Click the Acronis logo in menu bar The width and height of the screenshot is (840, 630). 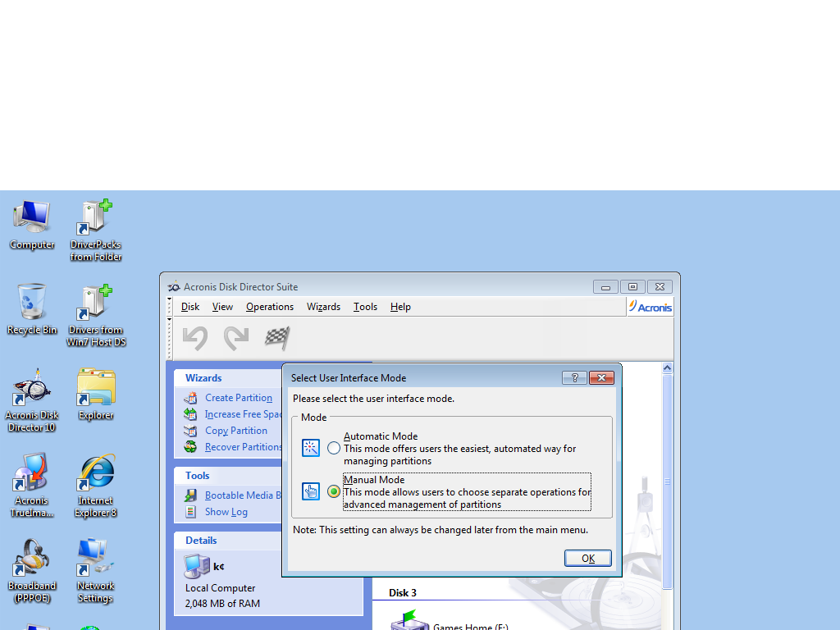(x=651, y=307)
